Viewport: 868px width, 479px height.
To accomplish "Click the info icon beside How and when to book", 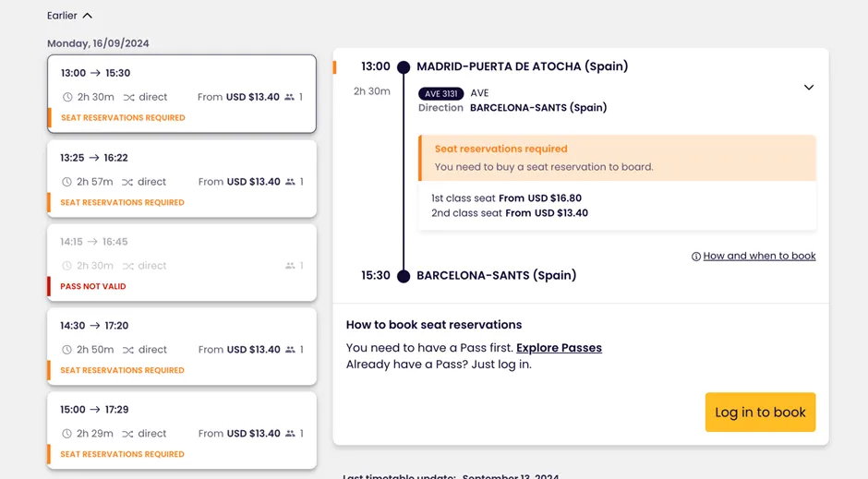I will pos(696,257).
